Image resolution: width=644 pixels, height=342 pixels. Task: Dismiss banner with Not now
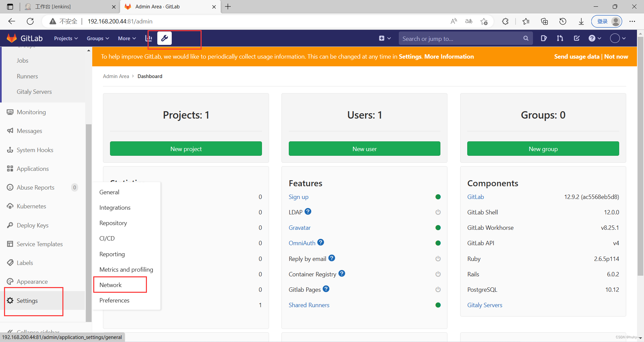(x=616, y=56)
